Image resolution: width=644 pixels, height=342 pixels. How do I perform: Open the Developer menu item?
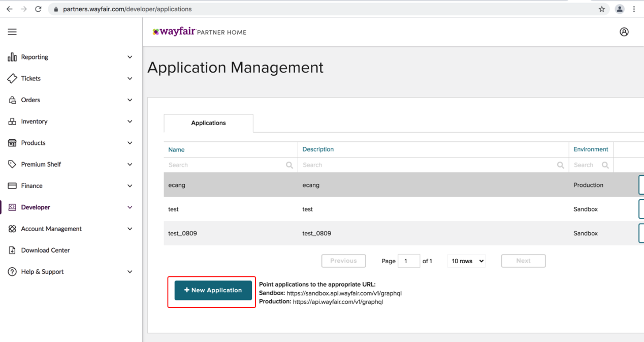[36, 207]
